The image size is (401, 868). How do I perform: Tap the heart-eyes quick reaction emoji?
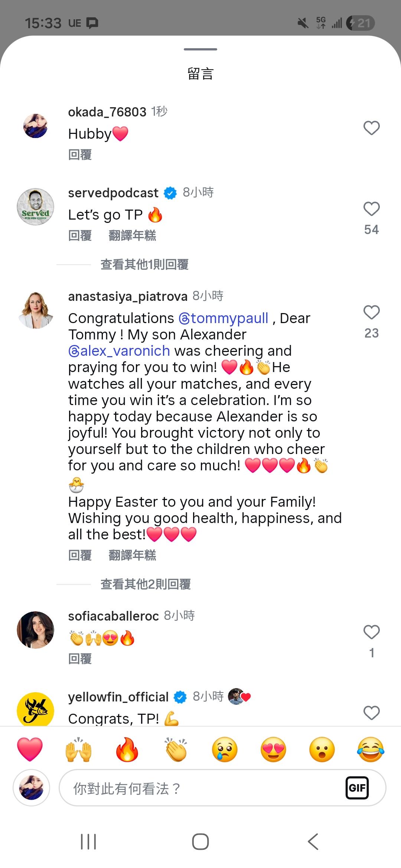point(273,749)
